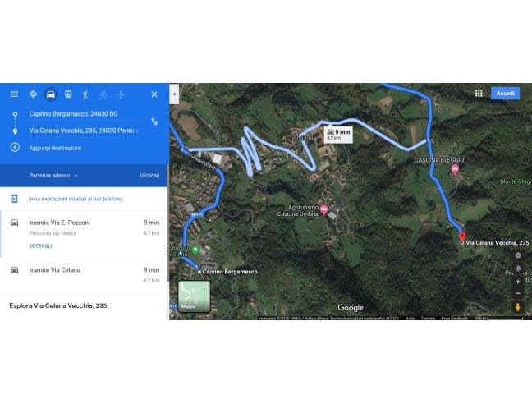532x404 pixels.
Task: Send directions to your phone link
Action: coord(76,199)
